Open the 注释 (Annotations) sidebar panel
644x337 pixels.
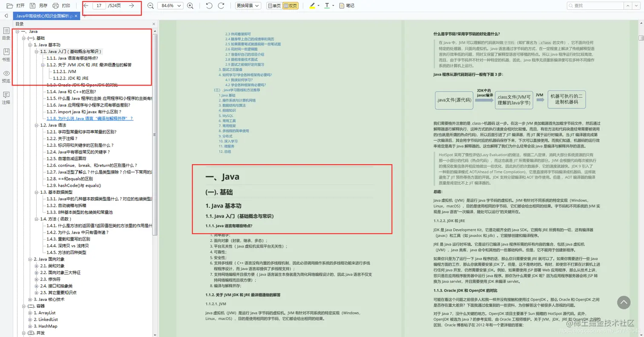click(x=6, y=98)
